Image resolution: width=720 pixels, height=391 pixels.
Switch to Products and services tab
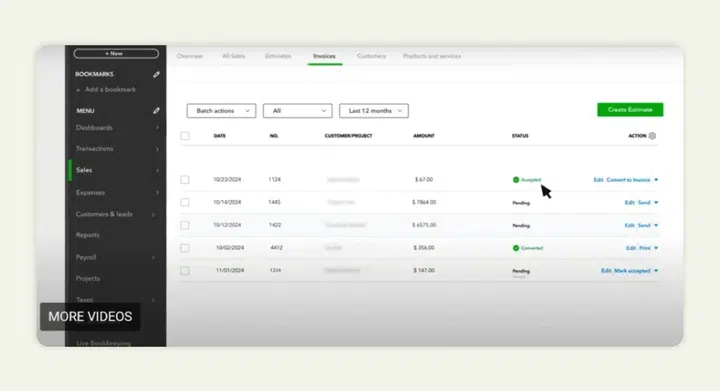coord(432,56)
